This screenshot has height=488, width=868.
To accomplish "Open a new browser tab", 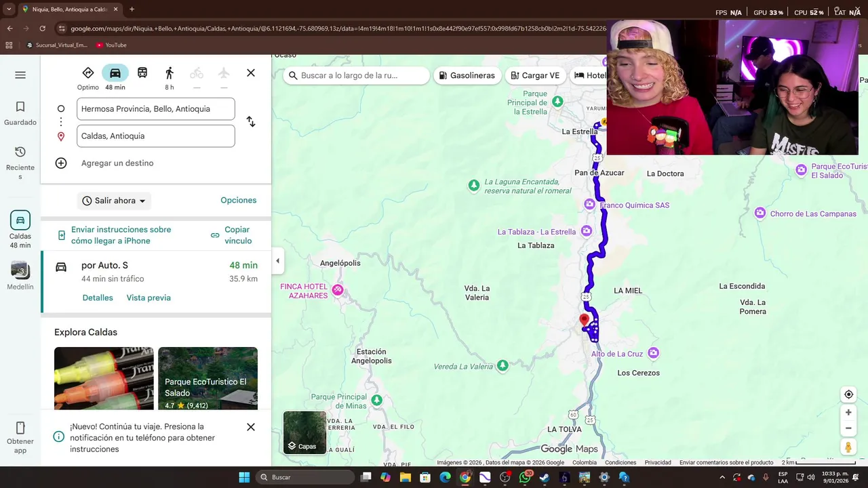I will coord(132,9).
